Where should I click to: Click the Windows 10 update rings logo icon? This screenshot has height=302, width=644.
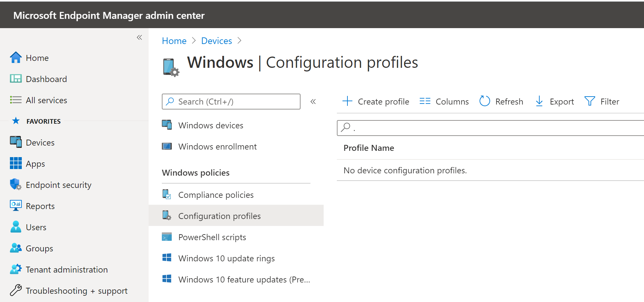coord(167,258)
